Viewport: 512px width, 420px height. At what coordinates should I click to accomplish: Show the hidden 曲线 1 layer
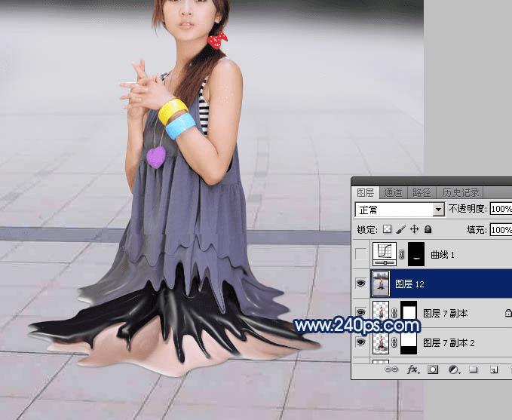point(361,254)
